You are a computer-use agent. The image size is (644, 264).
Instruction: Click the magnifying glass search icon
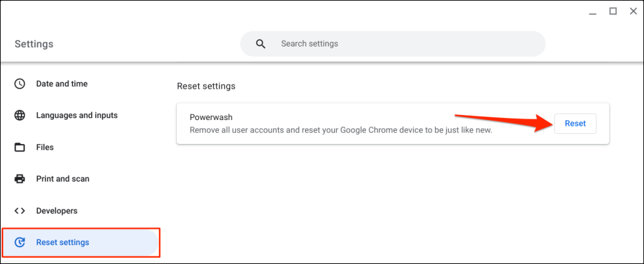click(x=260, y=44)
